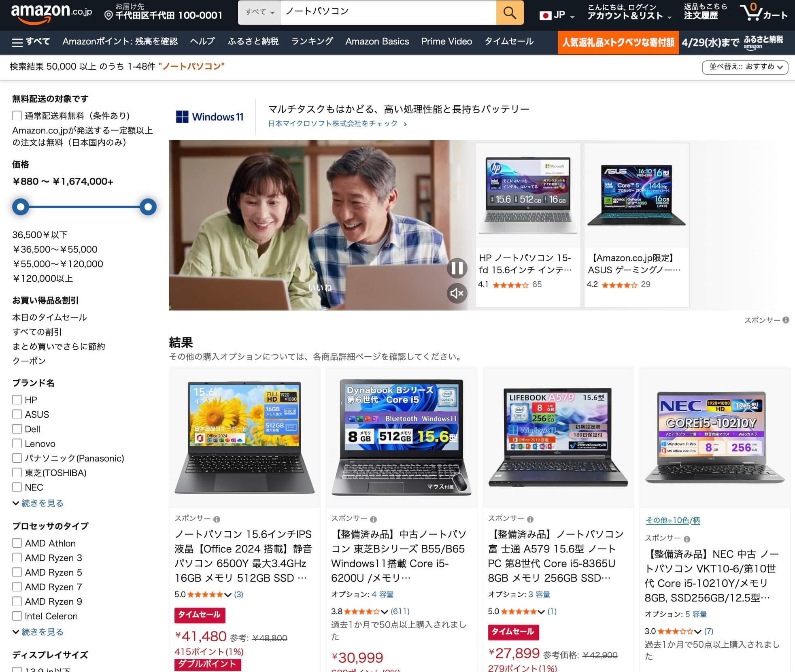Image resolution: width=795 pixels, height=672 pixels.
Task: Open the ふるさと納税 nav item
Action: pyautogui.click(x=253, y=42)
